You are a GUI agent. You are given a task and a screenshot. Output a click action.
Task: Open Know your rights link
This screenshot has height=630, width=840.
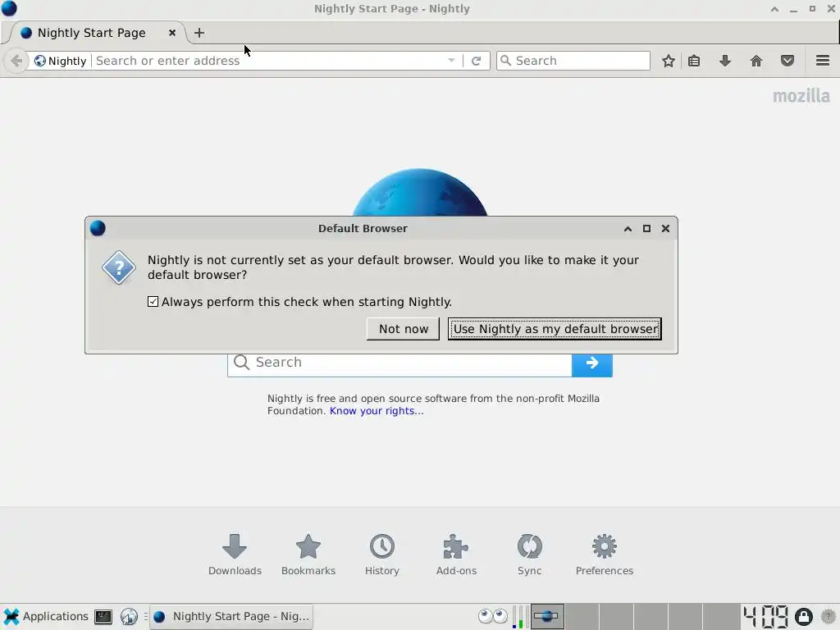pos(377,411)
